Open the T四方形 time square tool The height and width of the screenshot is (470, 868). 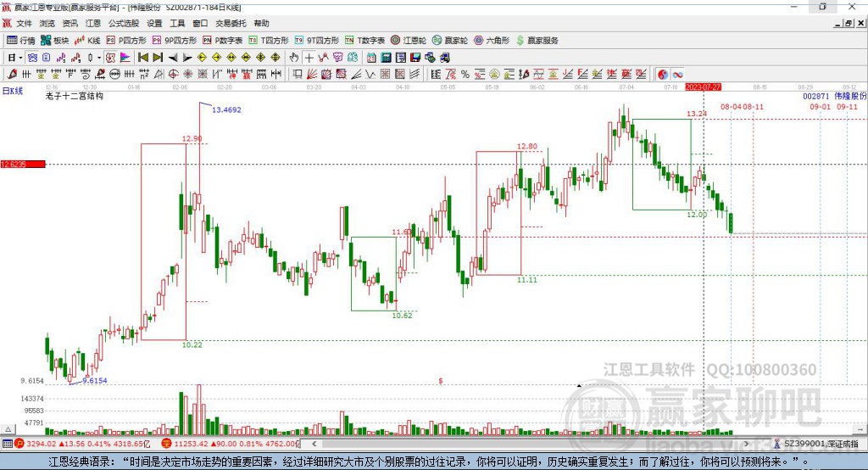tap(269, 41)
